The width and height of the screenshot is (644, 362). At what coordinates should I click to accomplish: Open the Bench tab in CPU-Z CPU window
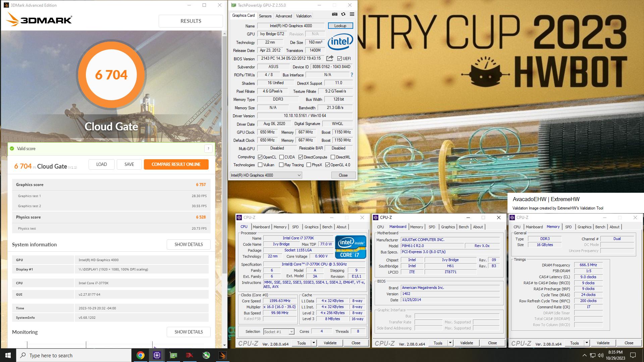(327, 227)
